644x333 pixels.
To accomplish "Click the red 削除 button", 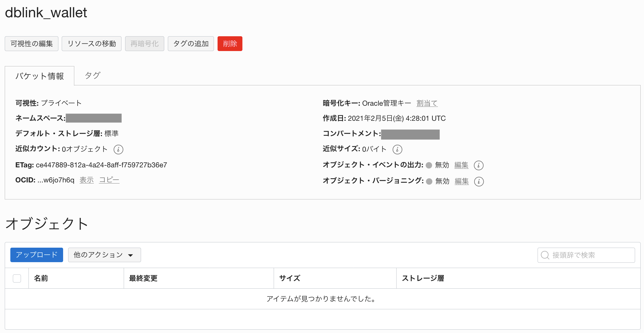I will (230, 44).
